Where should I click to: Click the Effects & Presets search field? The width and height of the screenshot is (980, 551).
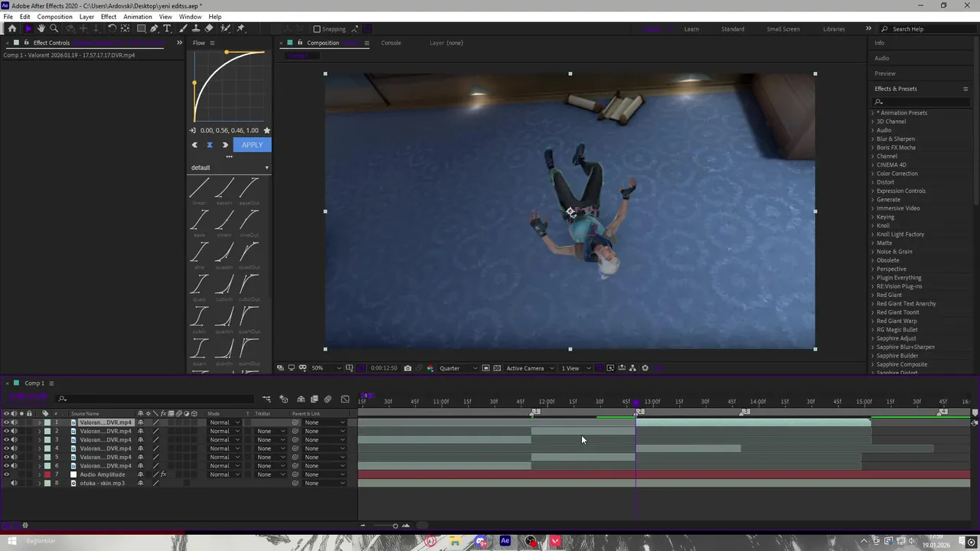coord(923,102)
